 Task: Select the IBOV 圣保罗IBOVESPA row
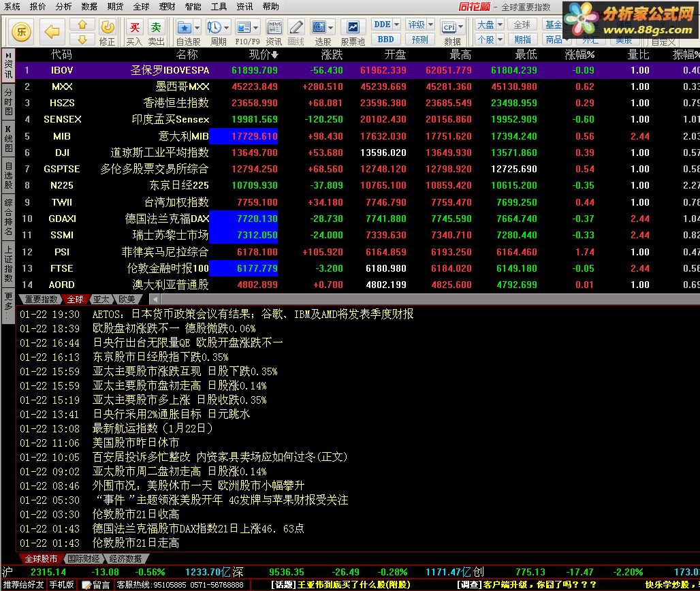click(357, 70)
